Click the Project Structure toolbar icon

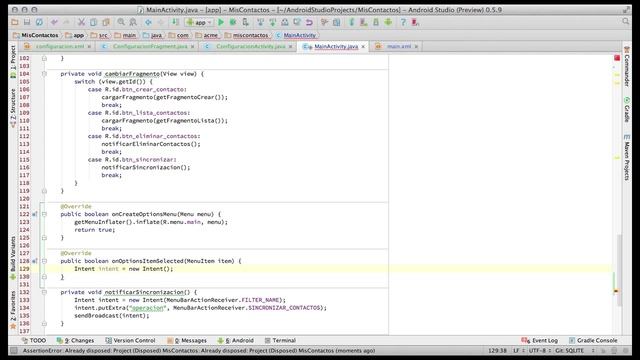pos(337,22)
